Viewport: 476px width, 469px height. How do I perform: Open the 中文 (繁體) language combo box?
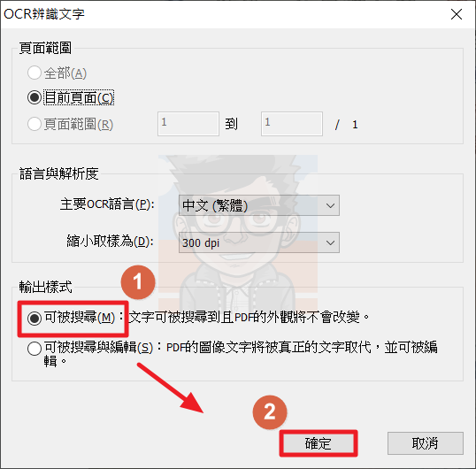click(x=259, y=205)
